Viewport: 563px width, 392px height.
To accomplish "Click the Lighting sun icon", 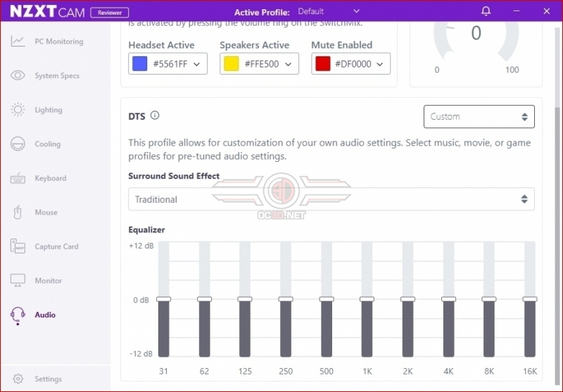I will (18, 110).
